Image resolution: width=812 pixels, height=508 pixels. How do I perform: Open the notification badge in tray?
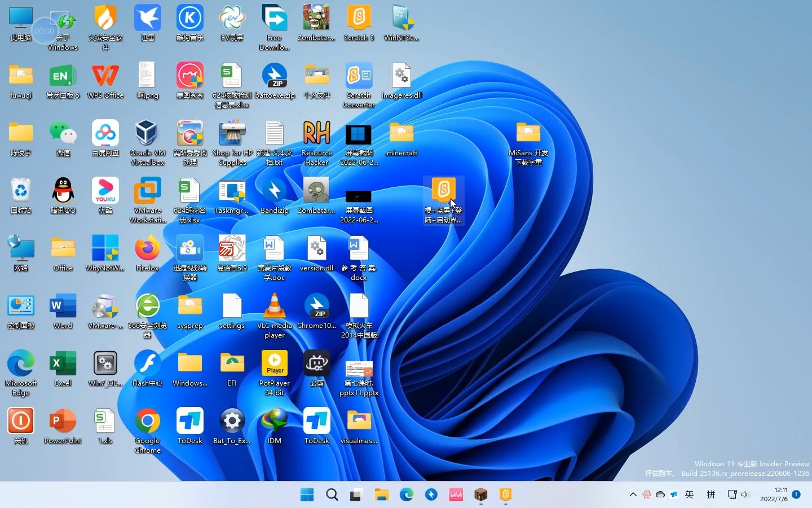pos(796,494)
